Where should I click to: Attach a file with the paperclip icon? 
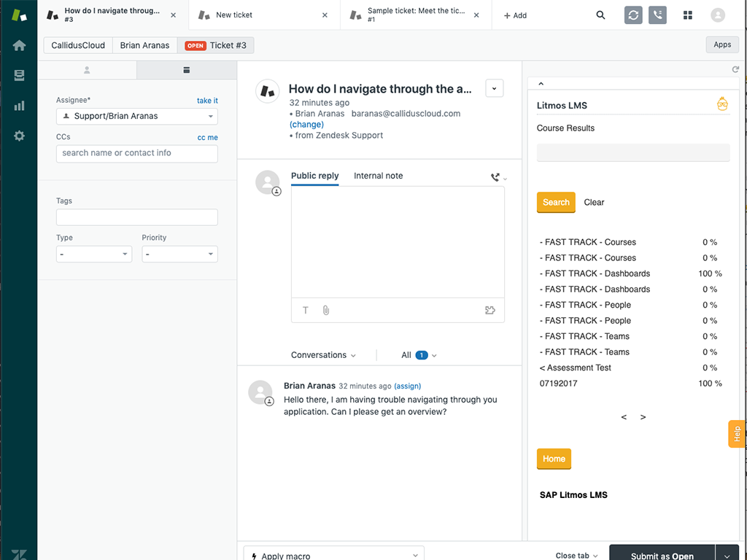(326, 311)
